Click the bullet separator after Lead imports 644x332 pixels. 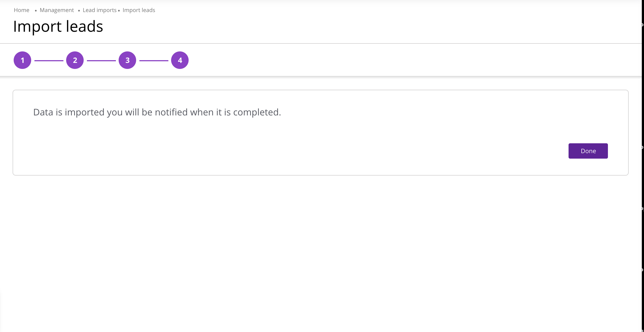coord(119,11)
